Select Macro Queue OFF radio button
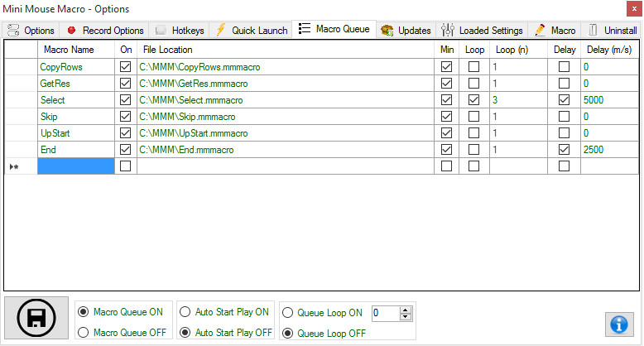The height and width of the screenshot is (346, 644). [x=84, y=333]
